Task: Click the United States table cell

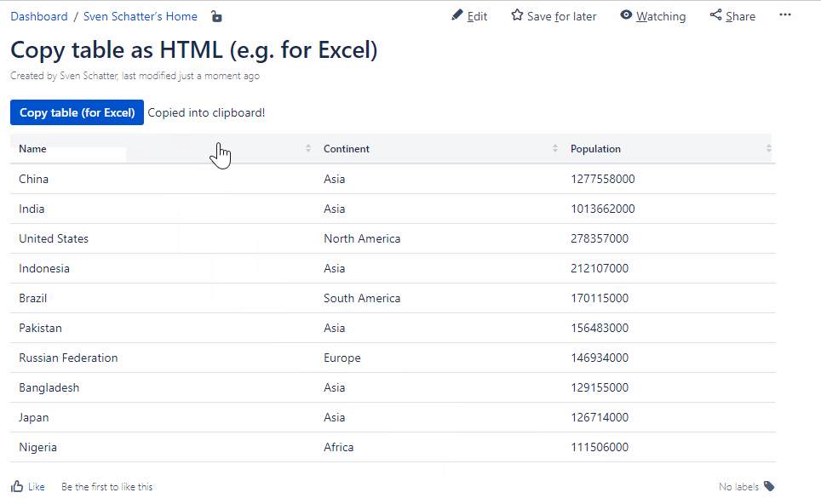Action: [54, 238]
